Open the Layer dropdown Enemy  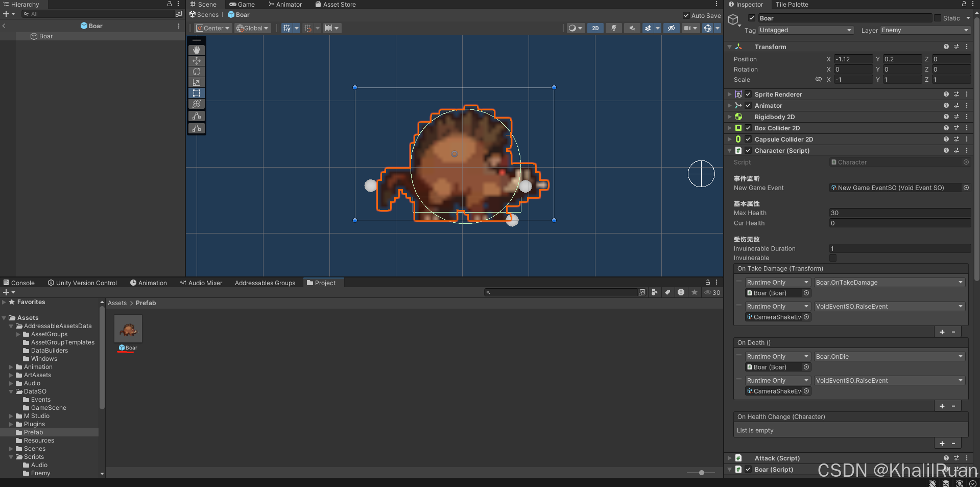coord(925,30)
